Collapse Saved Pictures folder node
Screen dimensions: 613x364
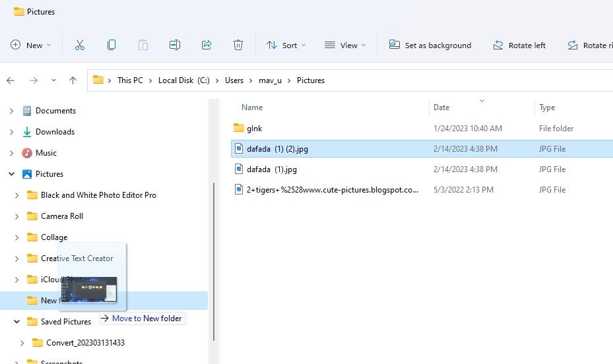pos(16,322)
